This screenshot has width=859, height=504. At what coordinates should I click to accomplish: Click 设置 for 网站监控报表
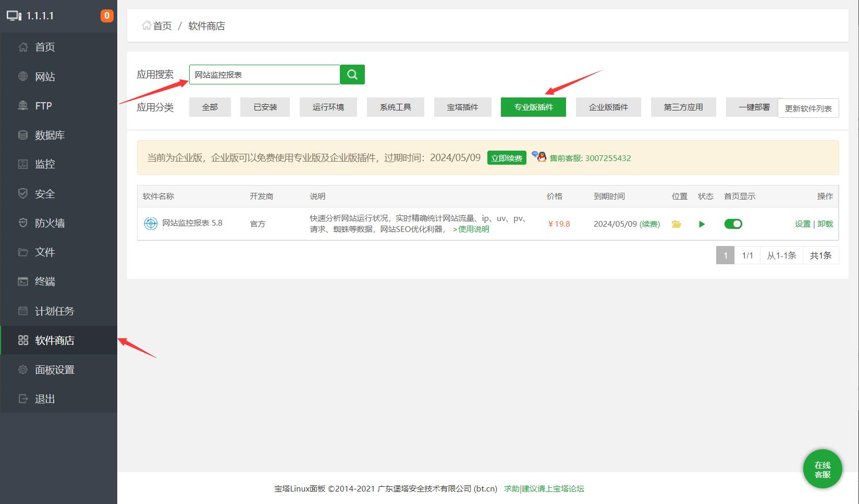(x=803, y=224)
